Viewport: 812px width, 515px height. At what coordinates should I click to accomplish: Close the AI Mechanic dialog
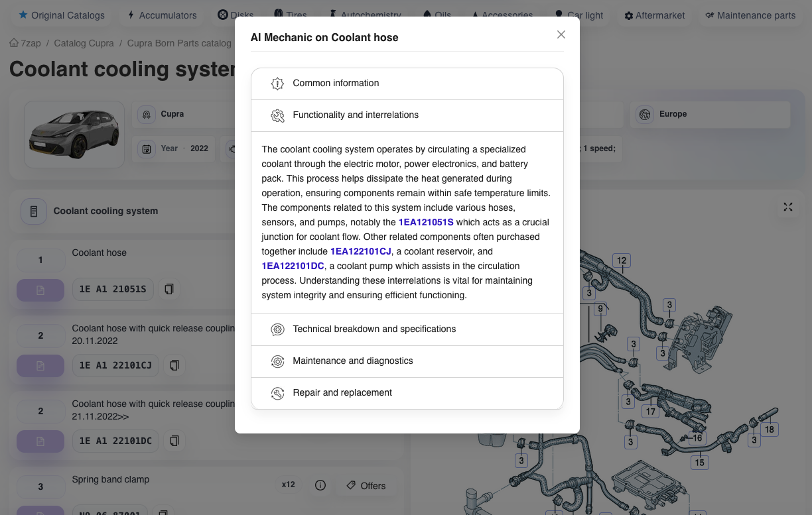(561, 34)
